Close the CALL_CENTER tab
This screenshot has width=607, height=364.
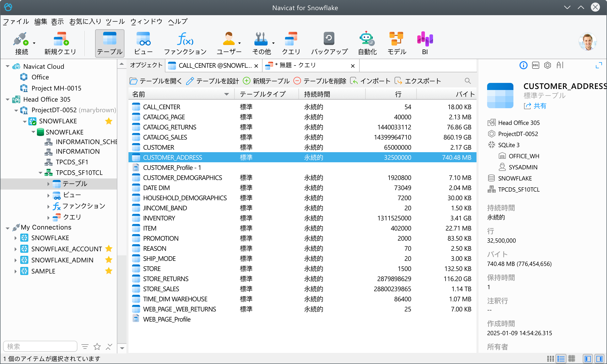(x=256, y=66)
